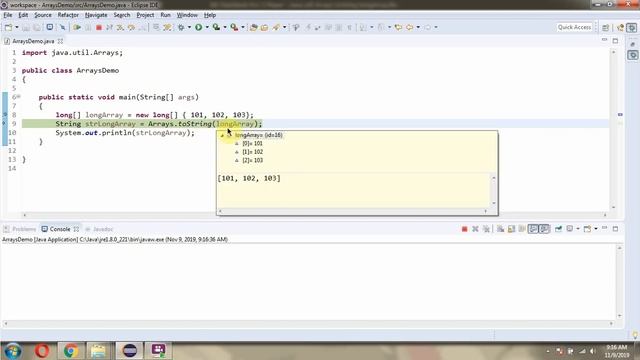640x360 pixels.
Task: Click the Chrome icon in Windows taskbar
Action: [71, 351]
